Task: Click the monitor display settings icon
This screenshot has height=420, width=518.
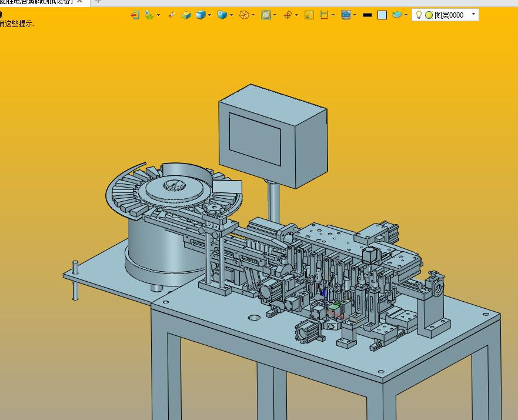Action: 346,15
